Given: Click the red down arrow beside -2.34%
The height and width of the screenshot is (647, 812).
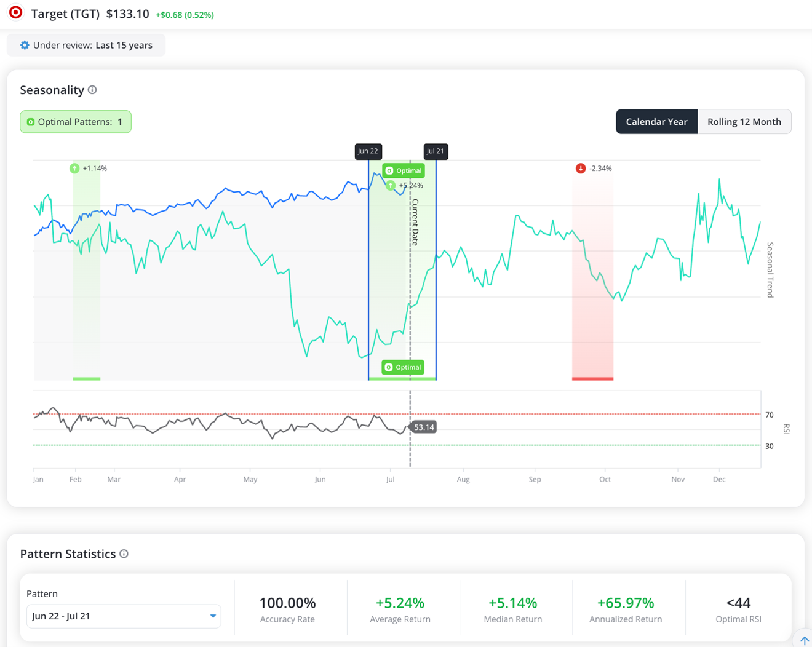Looking at the screenshot, I should [581, 168].
